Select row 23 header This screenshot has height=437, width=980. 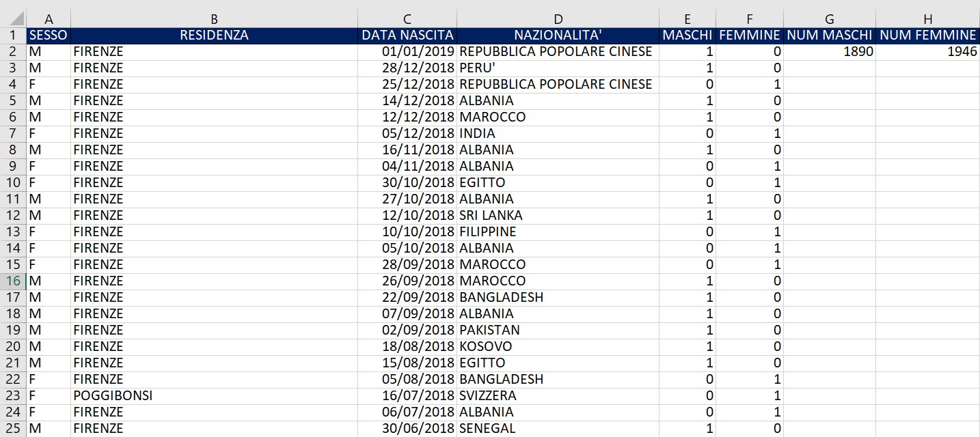pos(13,395)
